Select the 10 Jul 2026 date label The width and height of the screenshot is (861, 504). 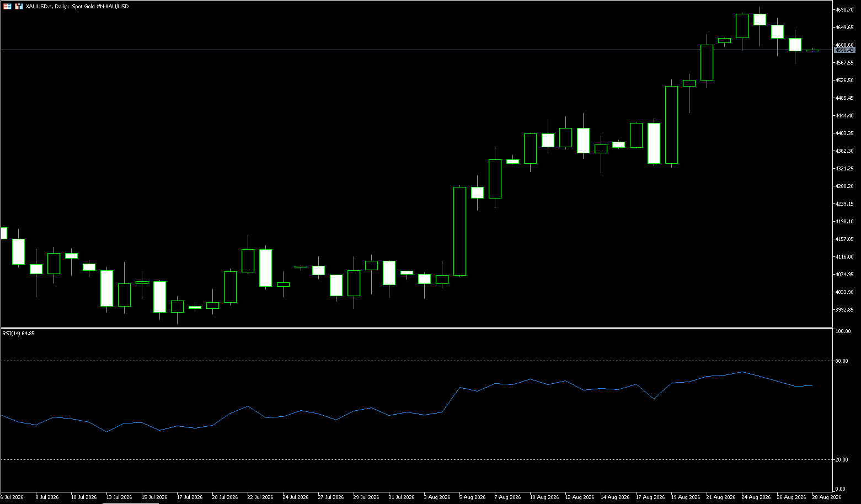click(84, 497)
